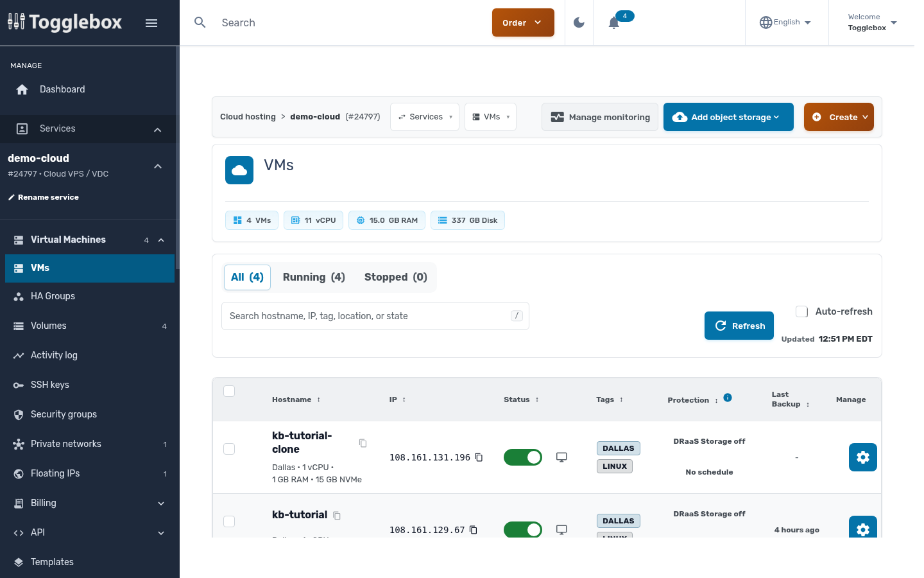924x578 pixels.
Task: Copy IP address 108.161.131.196
Action: tap(479, 457)
